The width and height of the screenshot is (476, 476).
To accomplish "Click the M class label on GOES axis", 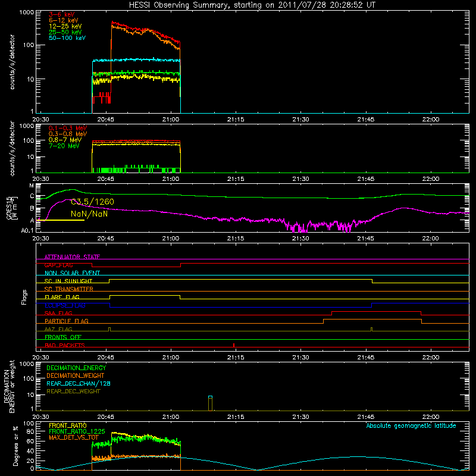I will tap(32, 186).
